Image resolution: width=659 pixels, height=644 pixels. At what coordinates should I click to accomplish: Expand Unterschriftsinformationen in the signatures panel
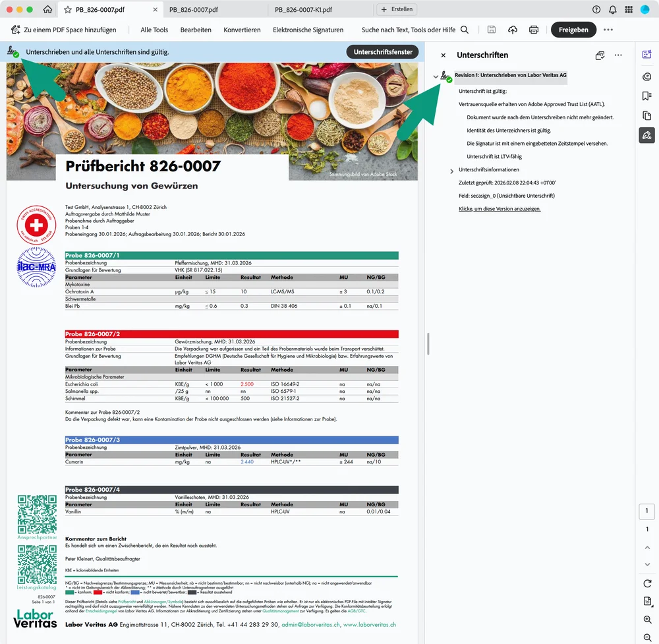tap(452, 170)
